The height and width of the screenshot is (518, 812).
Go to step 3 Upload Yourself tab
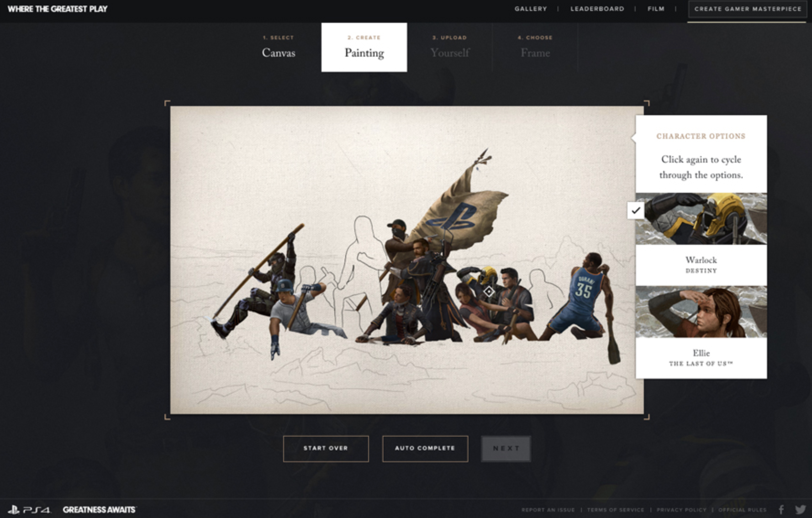coord(450,47)
